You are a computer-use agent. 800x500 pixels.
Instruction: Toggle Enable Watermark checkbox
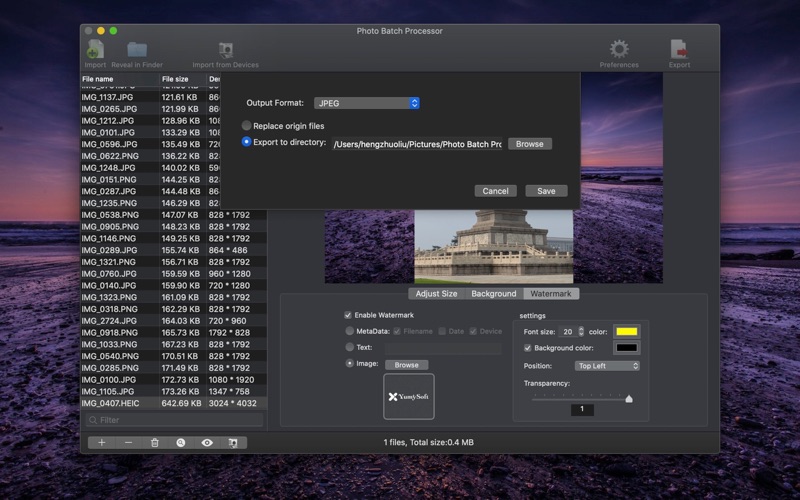[x=348, y=315]
